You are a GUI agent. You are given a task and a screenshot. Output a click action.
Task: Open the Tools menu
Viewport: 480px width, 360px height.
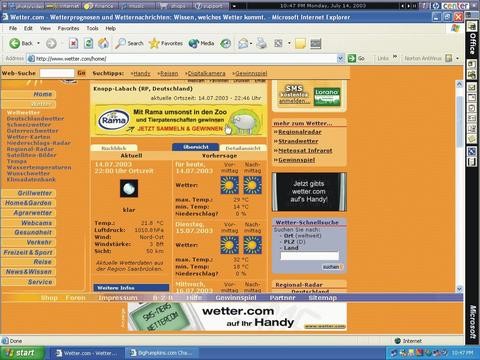point(92,28)
